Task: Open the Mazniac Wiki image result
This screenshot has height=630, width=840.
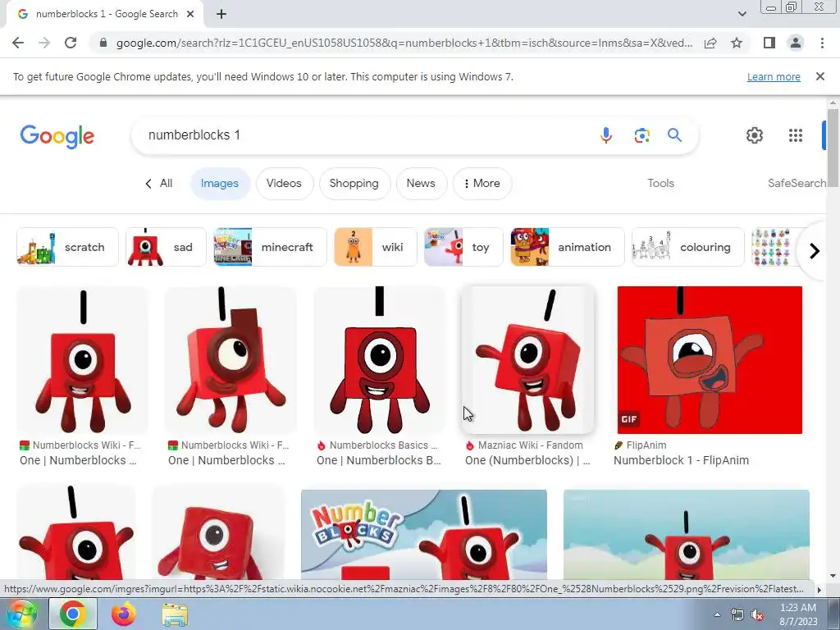Action: [x=528, y=360]
